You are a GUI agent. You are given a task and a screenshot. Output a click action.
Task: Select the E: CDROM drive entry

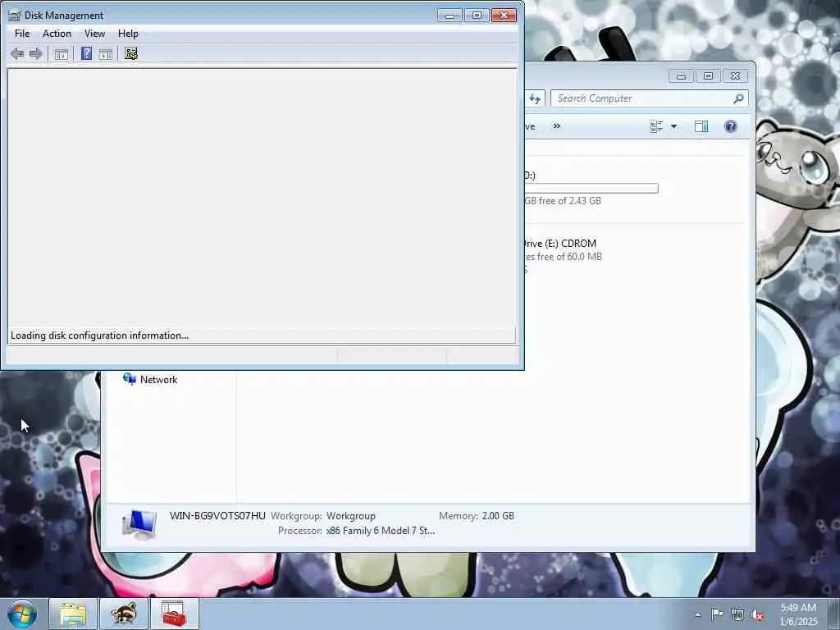click(564, 256)
